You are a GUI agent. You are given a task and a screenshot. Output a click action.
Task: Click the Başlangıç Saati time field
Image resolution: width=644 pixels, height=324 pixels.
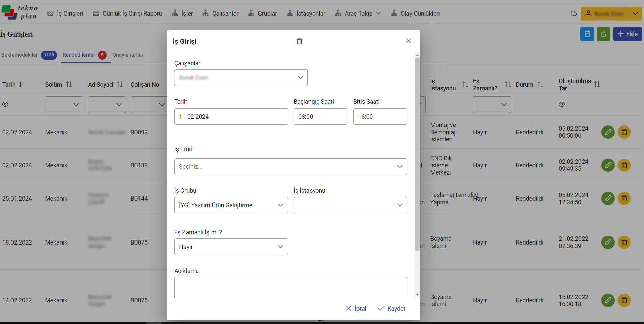click(x=320, y=117)
